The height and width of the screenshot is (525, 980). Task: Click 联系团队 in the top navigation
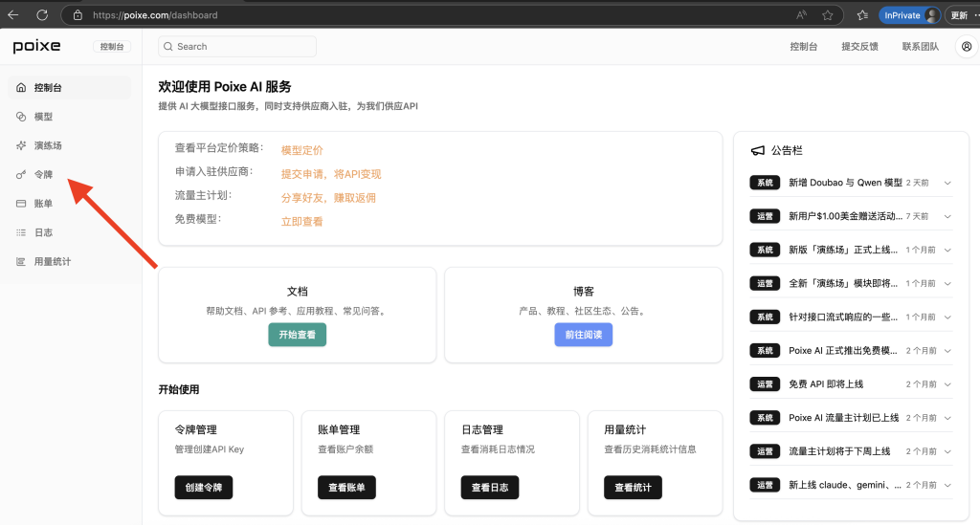(x=920, y=46)
